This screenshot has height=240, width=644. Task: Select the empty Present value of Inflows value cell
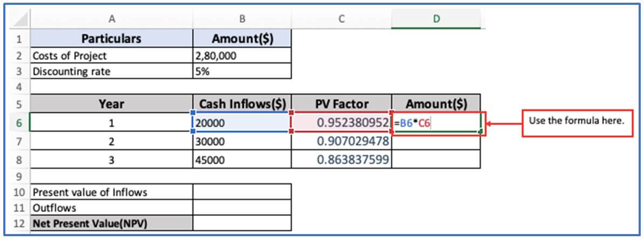pos(242,192)
